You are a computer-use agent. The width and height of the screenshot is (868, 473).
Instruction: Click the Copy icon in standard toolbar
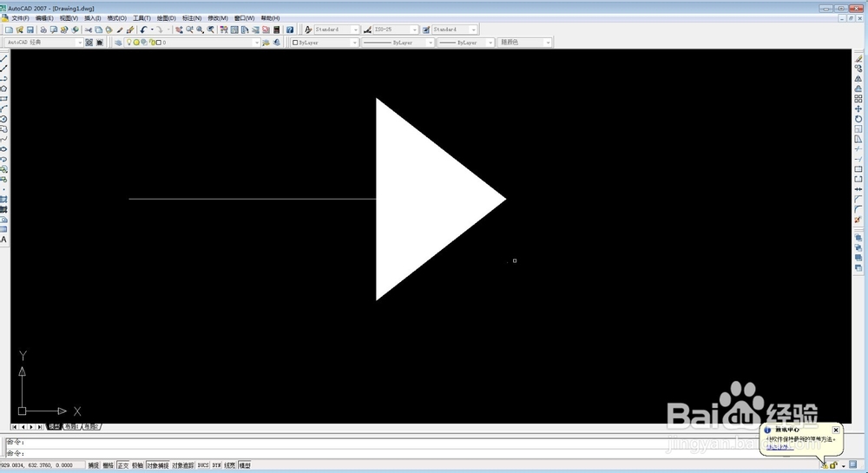[99, 30]
